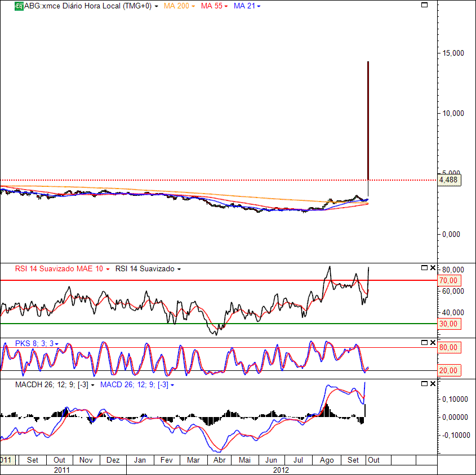Maximize the RSI 14 panel
Screen dimensions: 476x475
click(x=424, y=267)
